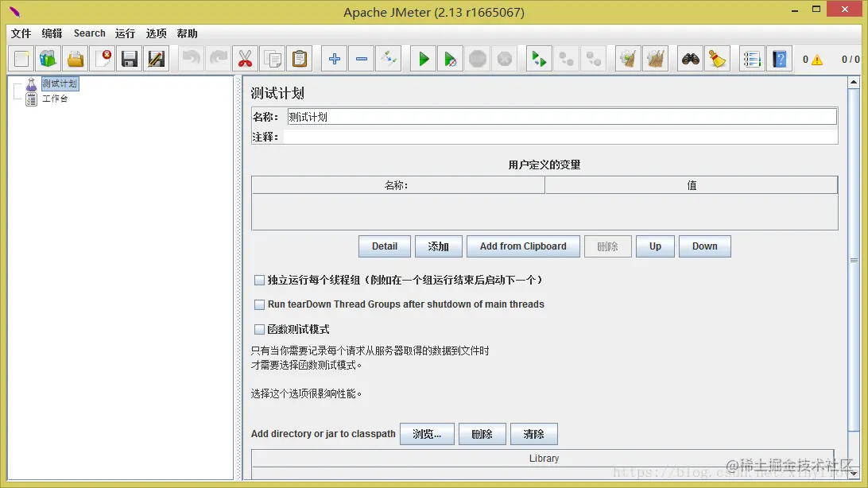Click the greyed 删除 button beside Add from Clipboard
868x488 pixels.
(608, 246)
